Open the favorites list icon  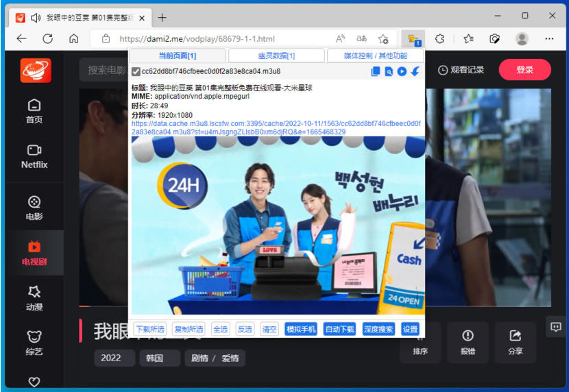coord(468,39)
